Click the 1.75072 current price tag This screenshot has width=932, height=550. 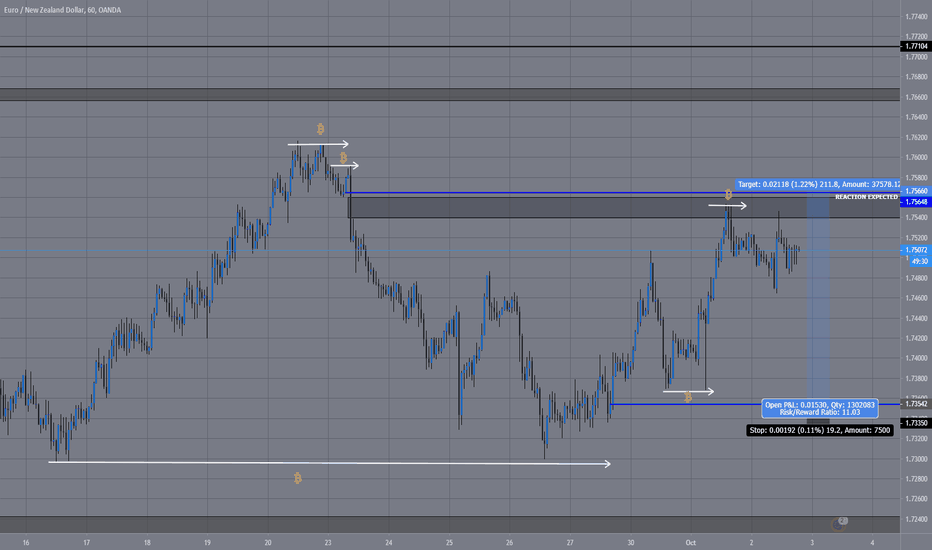916,250
